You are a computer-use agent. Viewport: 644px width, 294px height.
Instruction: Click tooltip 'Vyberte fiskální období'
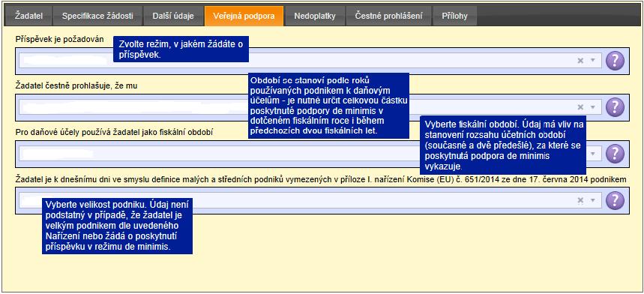502,145
